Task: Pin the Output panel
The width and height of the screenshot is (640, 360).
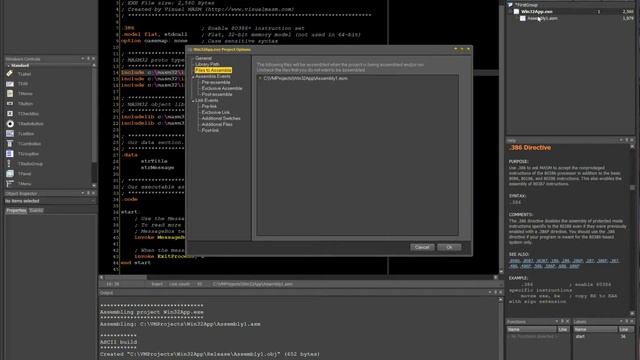Action: click(495, 292)
